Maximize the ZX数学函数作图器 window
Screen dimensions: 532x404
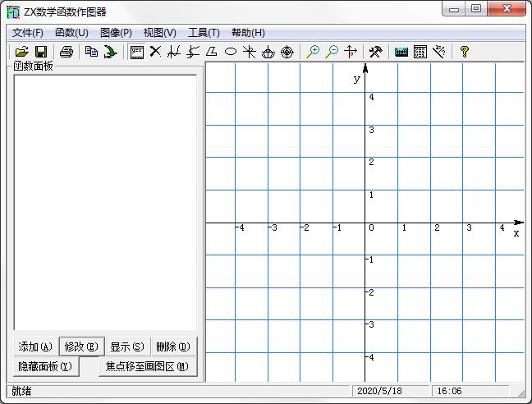[x=476, y=8]
